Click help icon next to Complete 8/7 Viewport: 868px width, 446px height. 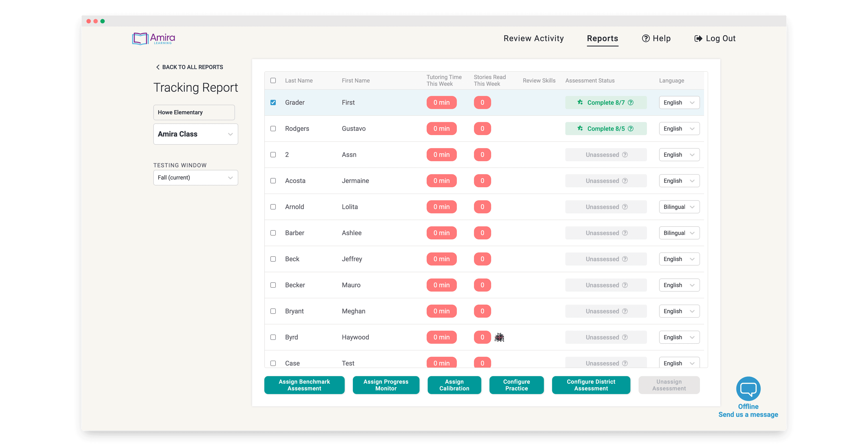[630, 103]
